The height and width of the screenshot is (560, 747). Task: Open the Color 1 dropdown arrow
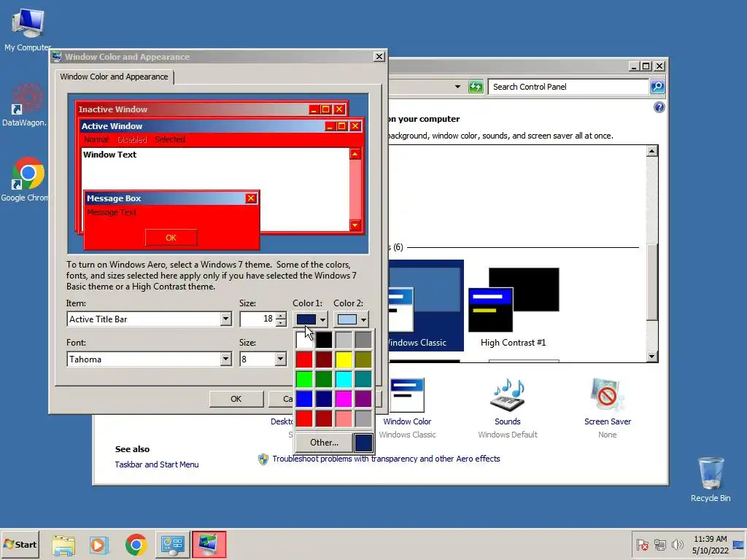[x=322, y=319]
